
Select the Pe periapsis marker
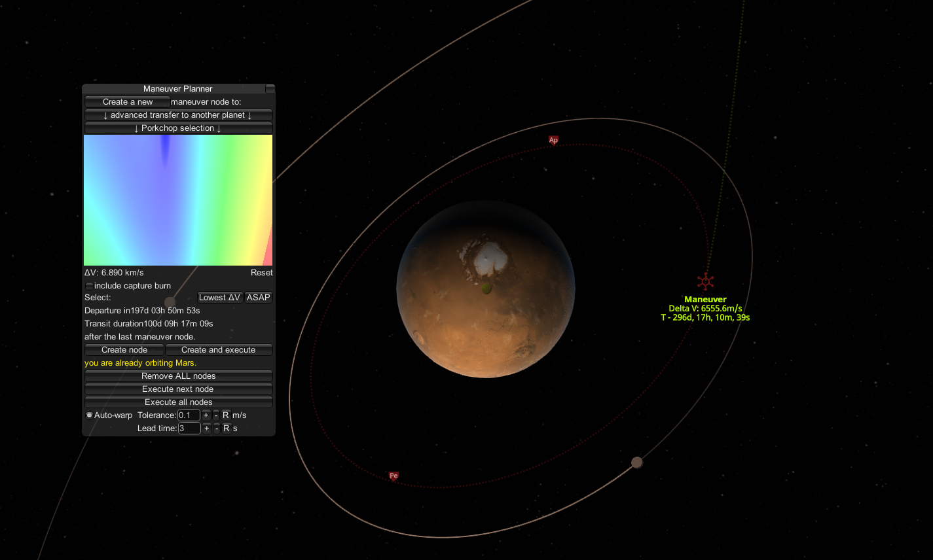click(x=393, y=476)
